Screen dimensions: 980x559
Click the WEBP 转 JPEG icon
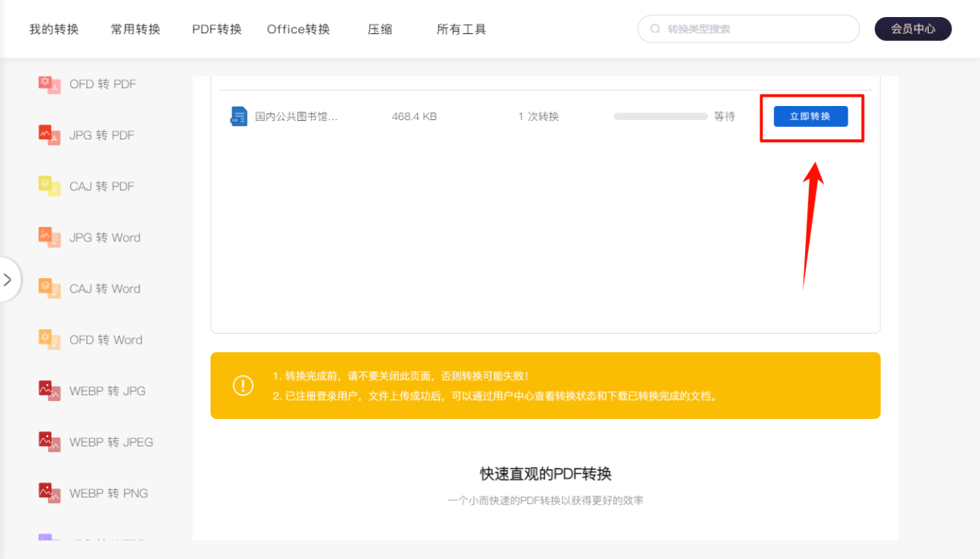pyautogui.click(x=50, y=442)
